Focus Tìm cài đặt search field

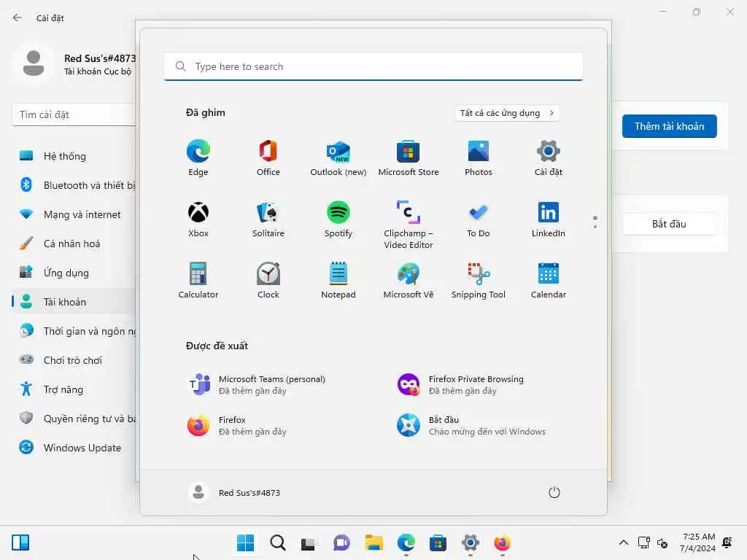pos(74,114)
